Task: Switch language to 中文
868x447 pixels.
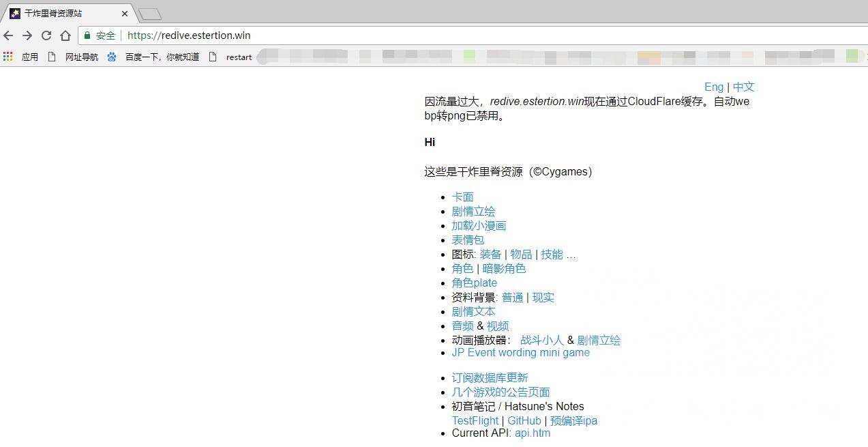Action: [x=743, y=87]
